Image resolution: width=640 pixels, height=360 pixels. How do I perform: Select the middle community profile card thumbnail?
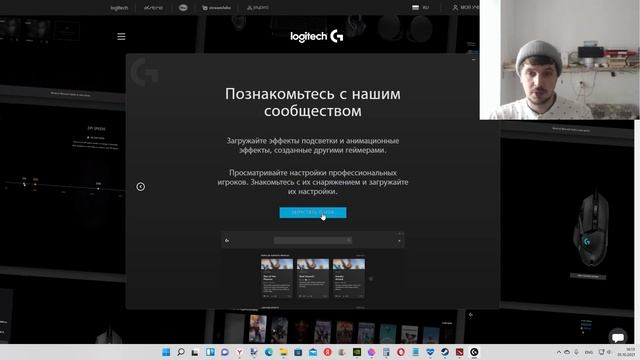313,264
